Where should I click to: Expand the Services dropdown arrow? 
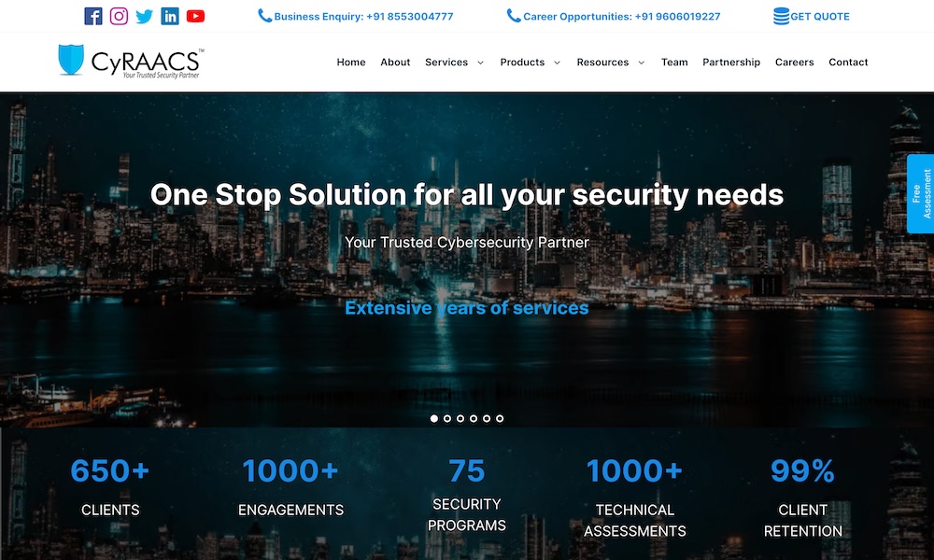[x=480, y=63]
